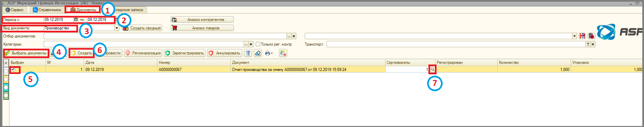Clear the Отбор документов field
Image resolution: width=644 pixels, height=127 pixels.
294,36
